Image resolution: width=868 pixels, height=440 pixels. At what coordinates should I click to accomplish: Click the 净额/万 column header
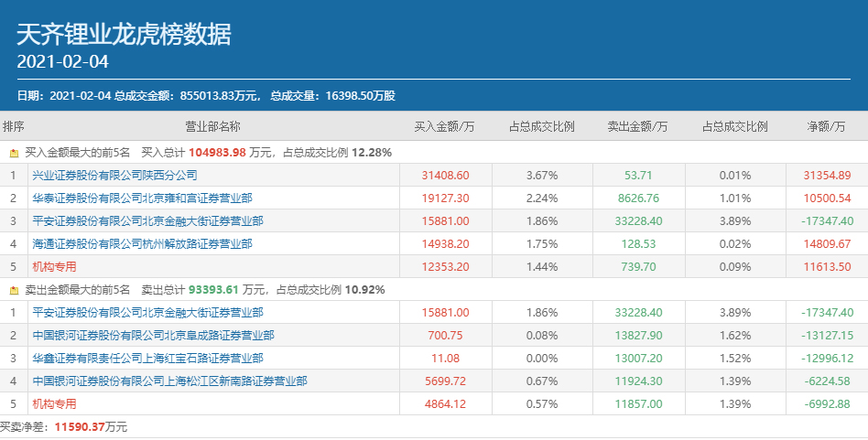pyautogui.click(x=827, y=126)
